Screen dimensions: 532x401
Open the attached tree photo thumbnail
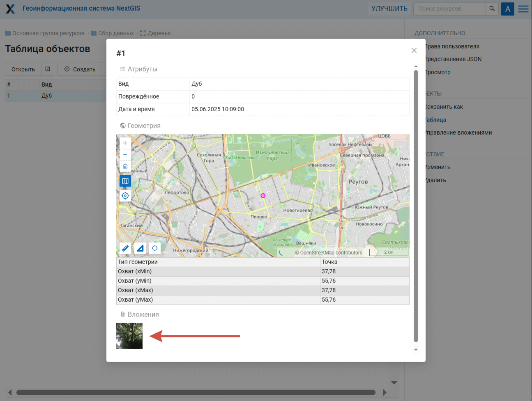click(x=129, y=336)
